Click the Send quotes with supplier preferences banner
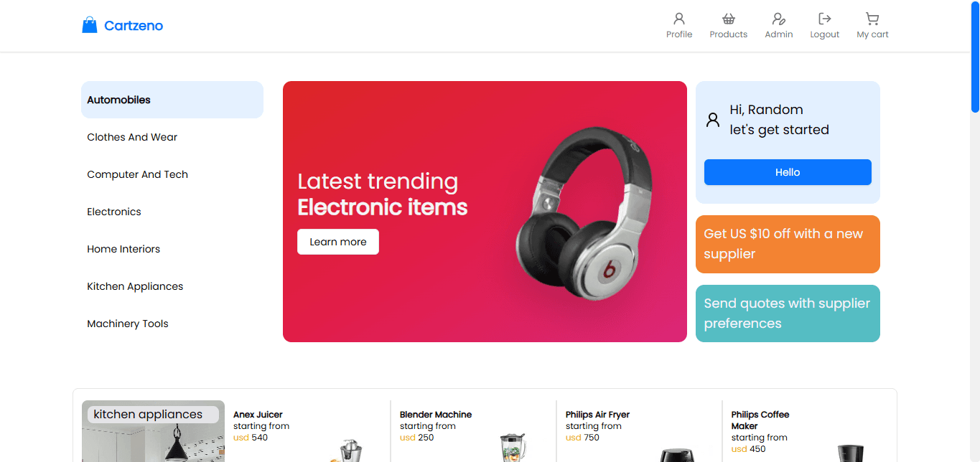The width and height of the screenshot is (980, 462). click(x=788, y=313)
